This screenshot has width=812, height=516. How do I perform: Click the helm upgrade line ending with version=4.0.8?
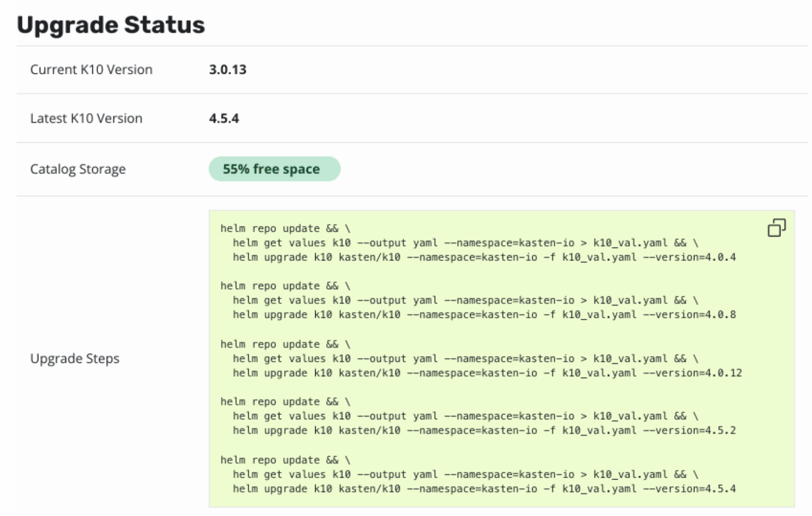point(484,315)
